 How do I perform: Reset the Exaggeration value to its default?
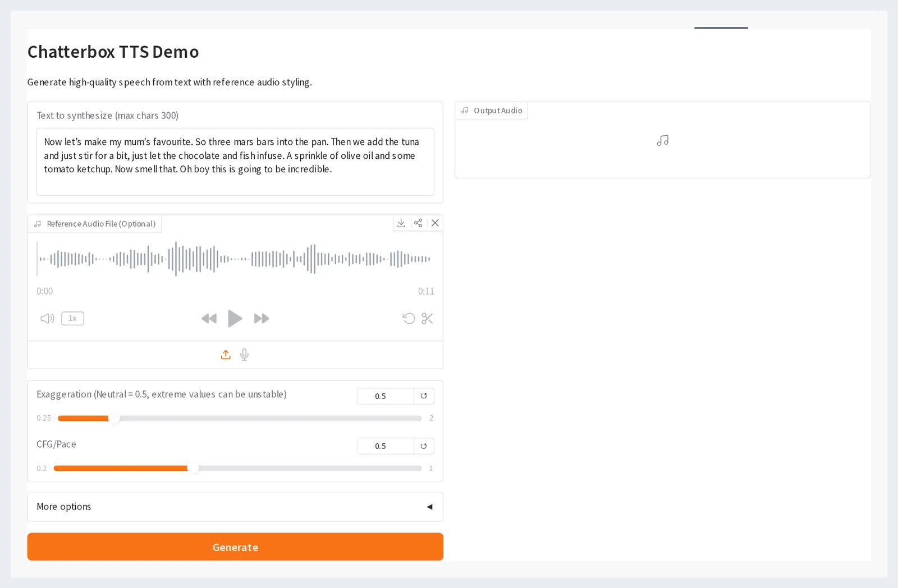pos(424,396)
